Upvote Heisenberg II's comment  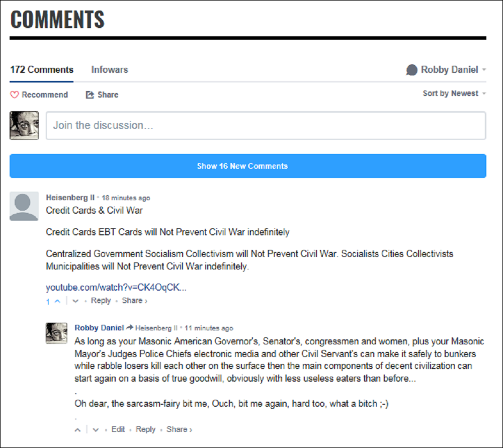click(57, 301)
